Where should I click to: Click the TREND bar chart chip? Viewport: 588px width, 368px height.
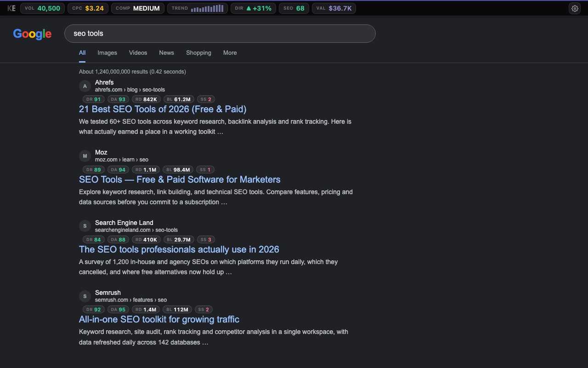click(x=198, y=8)
